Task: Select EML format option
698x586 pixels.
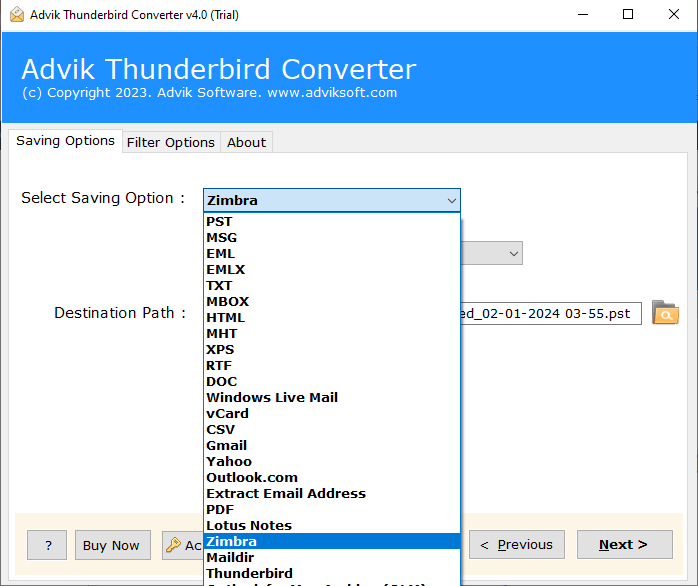Action: point(332,254)
